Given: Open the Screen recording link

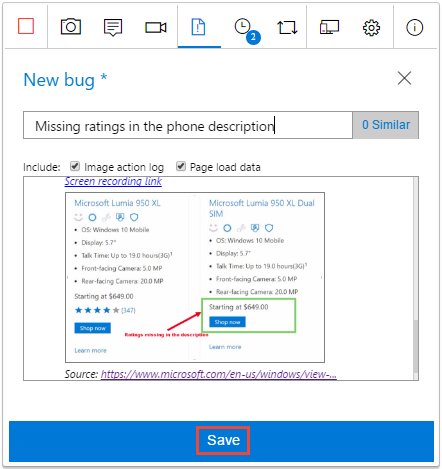Looking at the screenshot, I should [113, 181].
